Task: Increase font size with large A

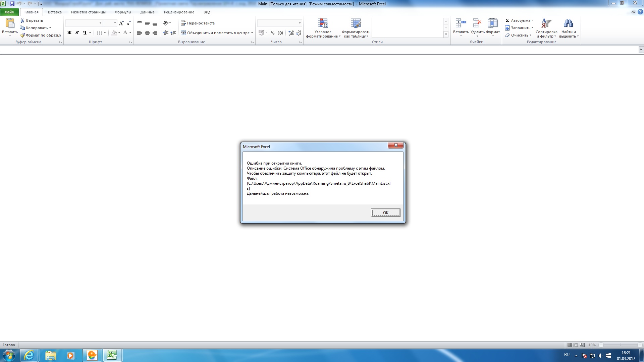Action: [x=121, y=23]
